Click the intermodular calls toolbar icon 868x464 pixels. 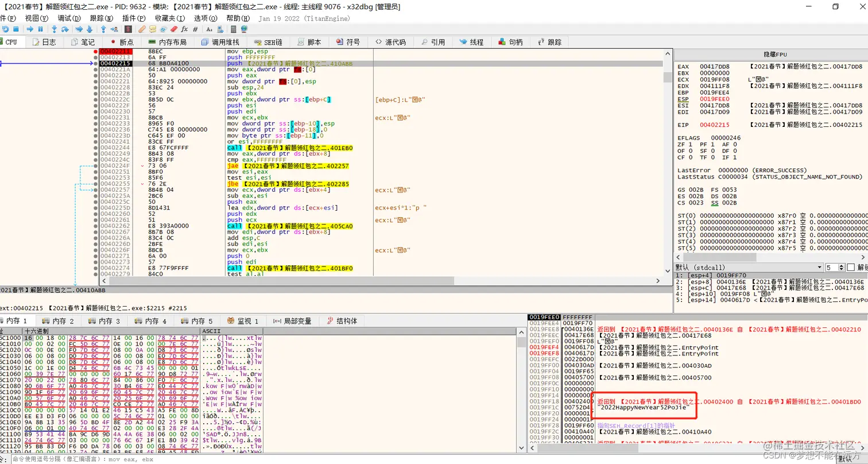220,29
